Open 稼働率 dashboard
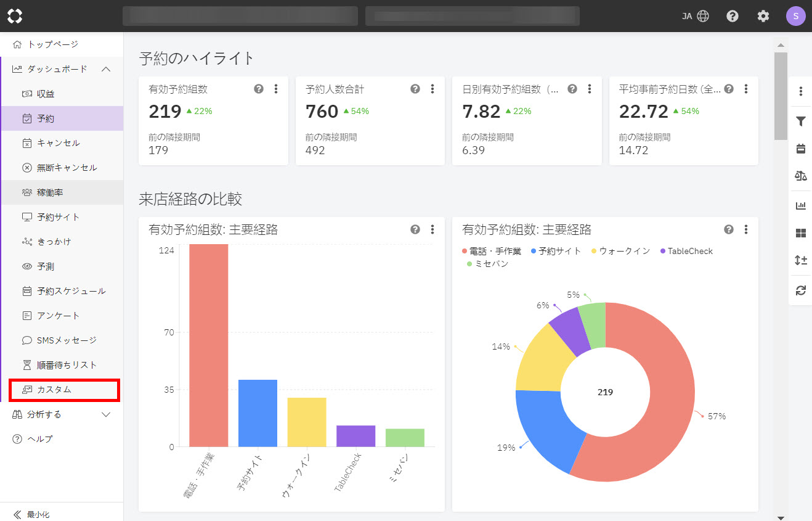This screenshot has width=812, height=521. (62, 192)
